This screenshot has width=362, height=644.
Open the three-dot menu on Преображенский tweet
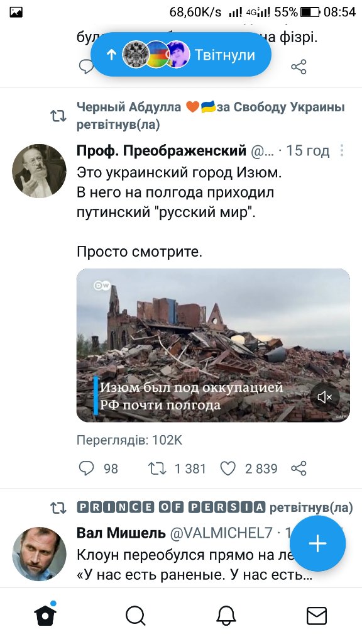pos(341,151)
